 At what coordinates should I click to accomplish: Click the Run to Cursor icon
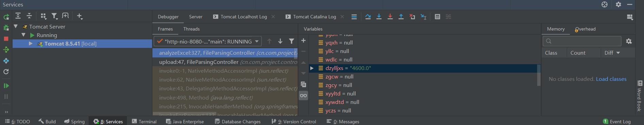click(x=424, y=17)
